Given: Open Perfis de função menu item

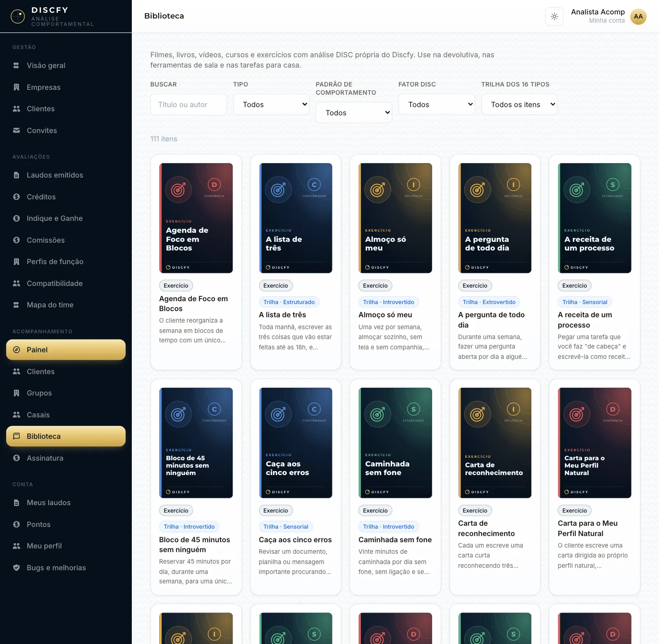Looking at the screenshot, I should tap(66, 262).
